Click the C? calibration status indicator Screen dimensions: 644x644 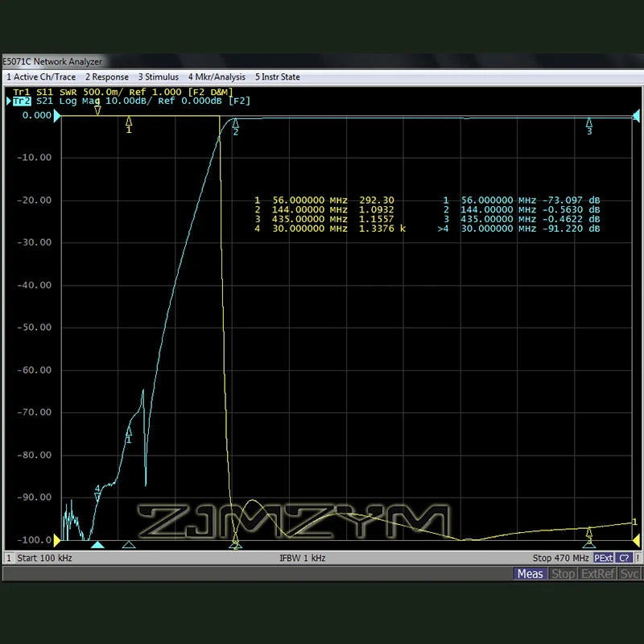click(x=624, y=558)
